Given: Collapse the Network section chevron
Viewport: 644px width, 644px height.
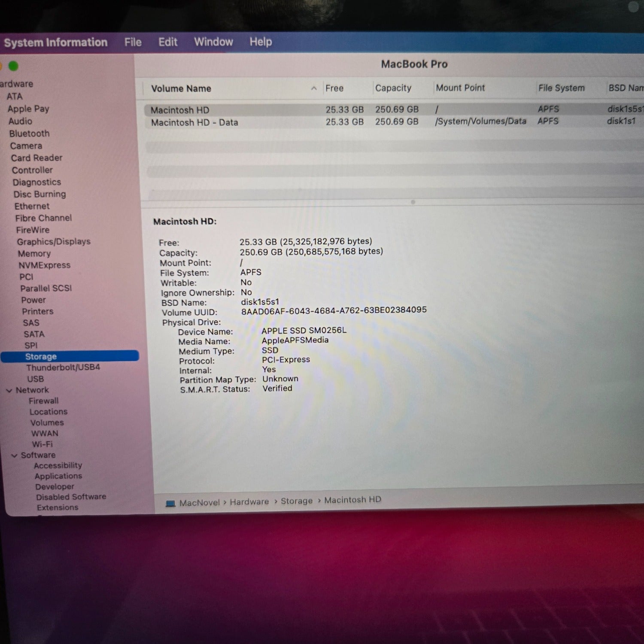Looking at the screenshot, I should [x=9, y=390].
